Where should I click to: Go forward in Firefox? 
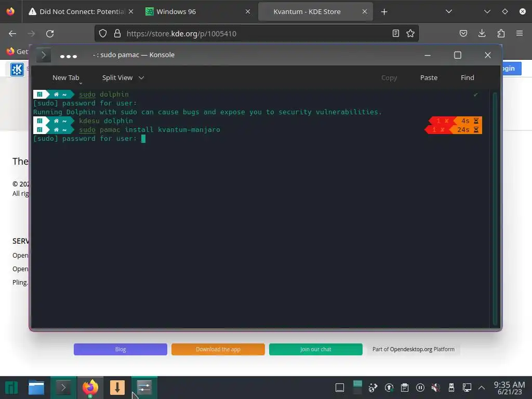click(x=31, y=34)
